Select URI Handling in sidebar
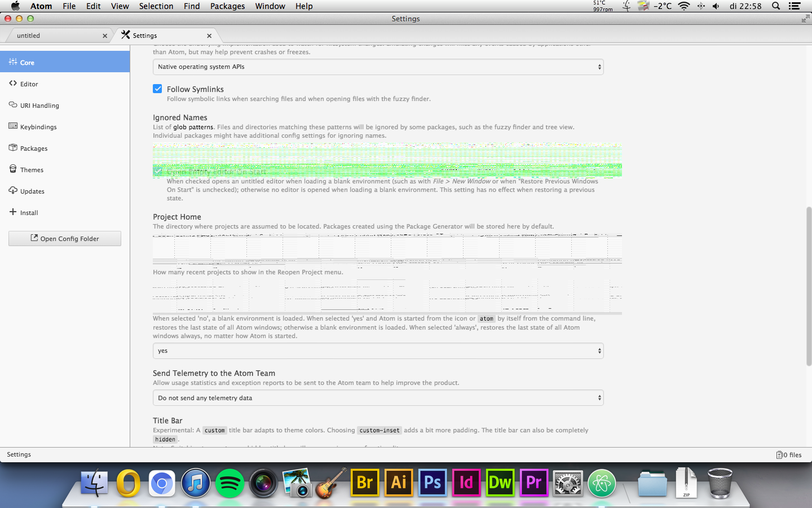 point(65,105)
